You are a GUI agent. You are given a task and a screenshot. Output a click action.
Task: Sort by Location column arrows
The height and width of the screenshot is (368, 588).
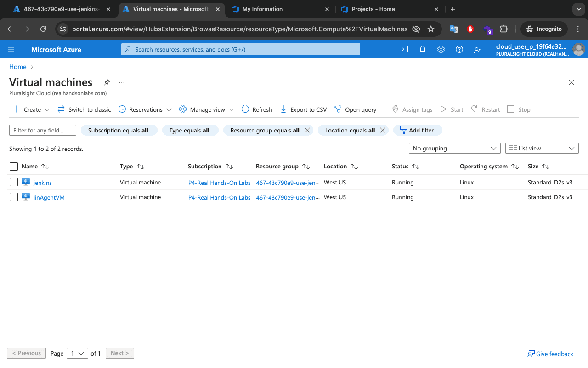(354, 167)
